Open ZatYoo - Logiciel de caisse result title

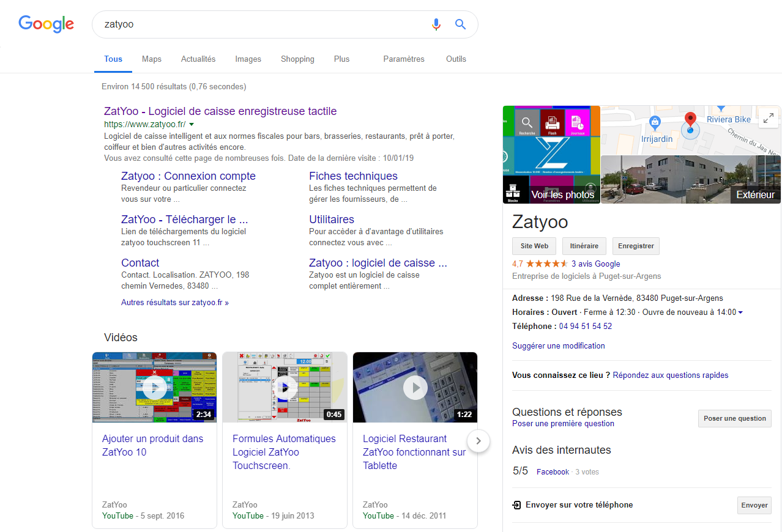(x=220, y=111)
